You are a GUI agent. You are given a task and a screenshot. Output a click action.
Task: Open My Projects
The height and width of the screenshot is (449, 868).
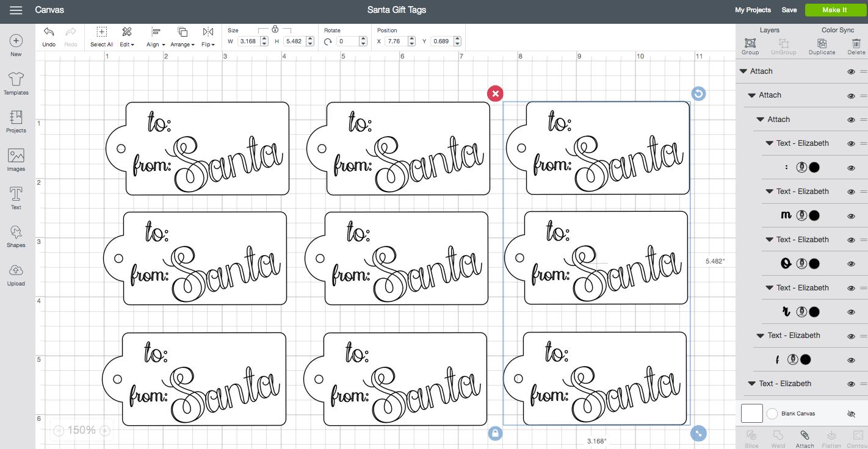[x=753, y=10]
